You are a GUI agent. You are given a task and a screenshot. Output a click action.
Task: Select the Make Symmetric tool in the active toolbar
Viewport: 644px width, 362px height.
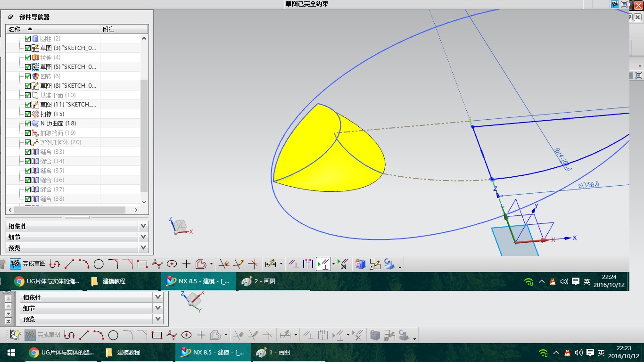click(308, 263)
